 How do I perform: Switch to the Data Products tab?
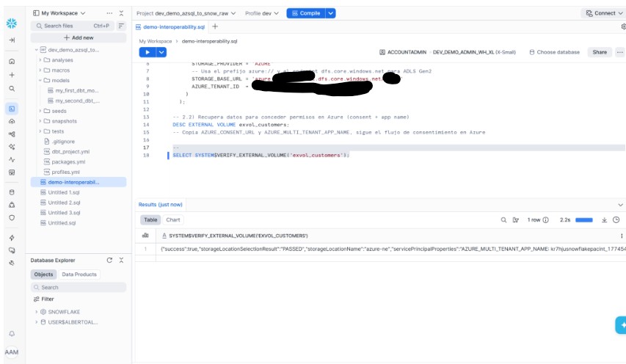coord(79,274)
